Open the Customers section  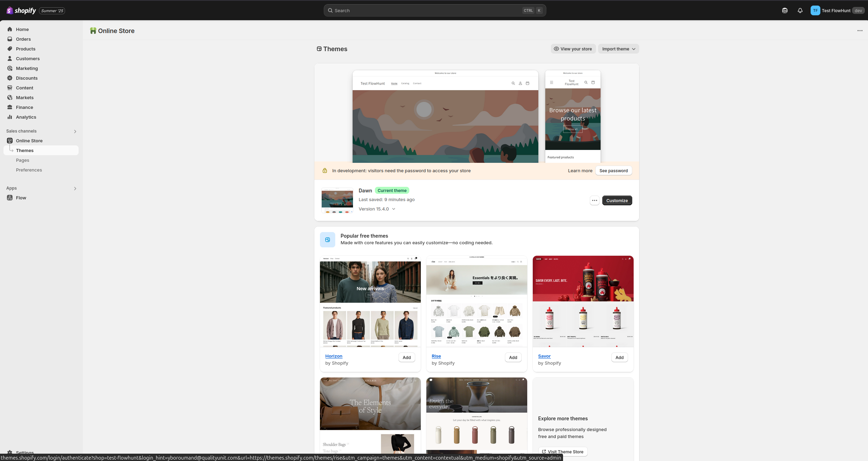click(x=28, y=58)
